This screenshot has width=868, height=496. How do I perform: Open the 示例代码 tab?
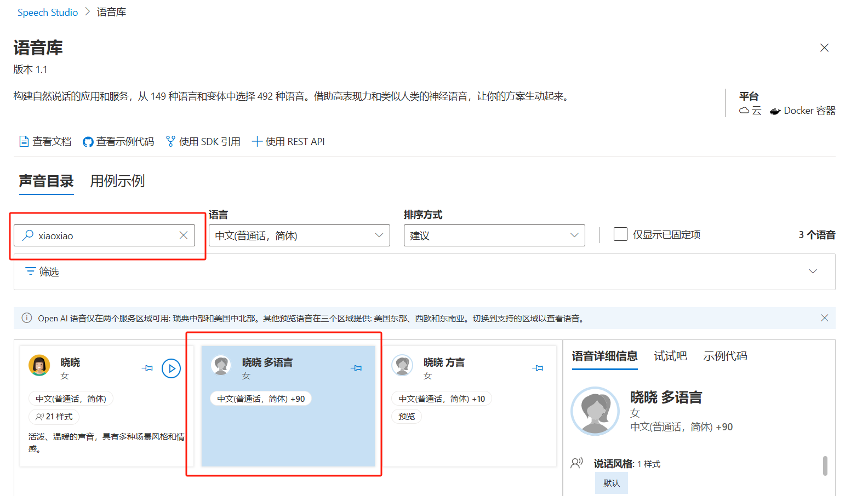[x=725, y=356]
